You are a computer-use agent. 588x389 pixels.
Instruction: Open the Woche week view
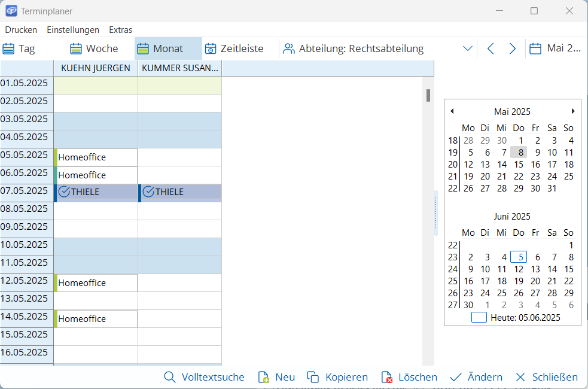click(x=94, y=48)
